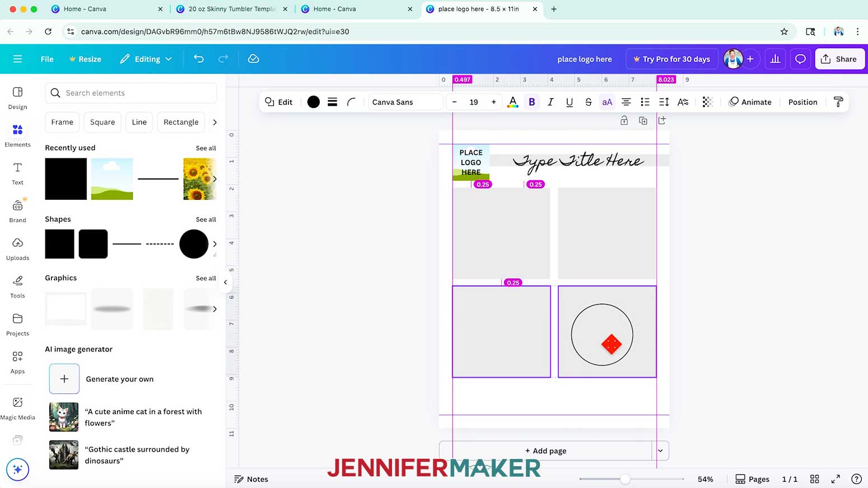Viewport: 868px width, 488px height.
Task: Open the Resize menu
Action: pos(85,59)
